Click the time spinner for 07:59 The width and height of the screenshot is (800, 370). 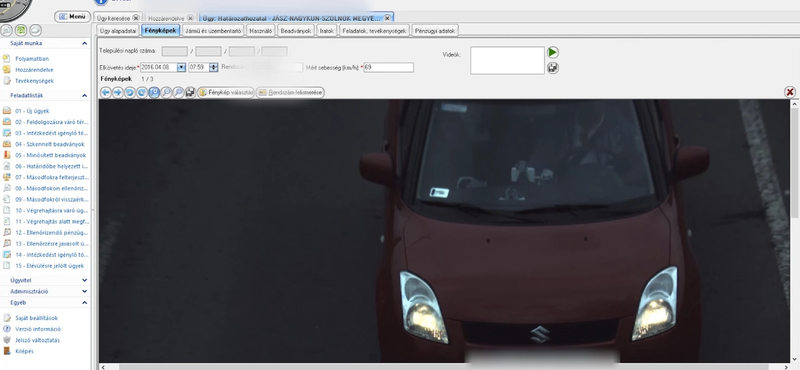coord(214,67)
